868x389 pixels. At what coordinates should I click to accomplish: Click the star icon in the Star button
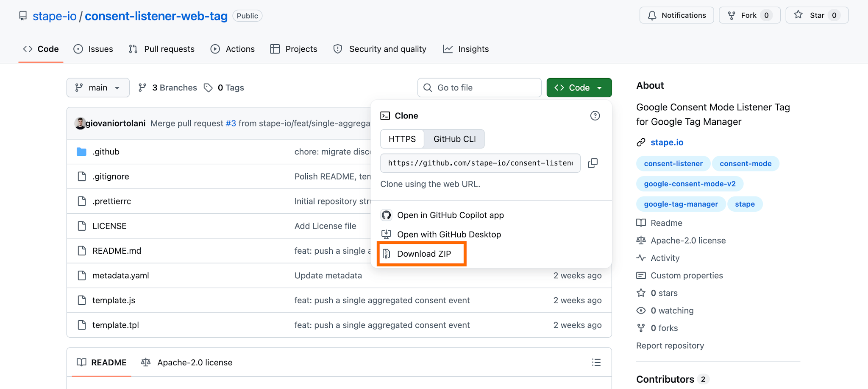798,15
